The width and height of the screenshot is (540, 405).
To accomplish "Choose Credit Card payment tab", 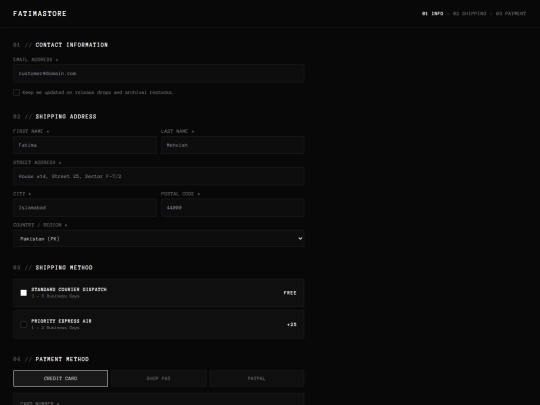I will click(60, 378).
